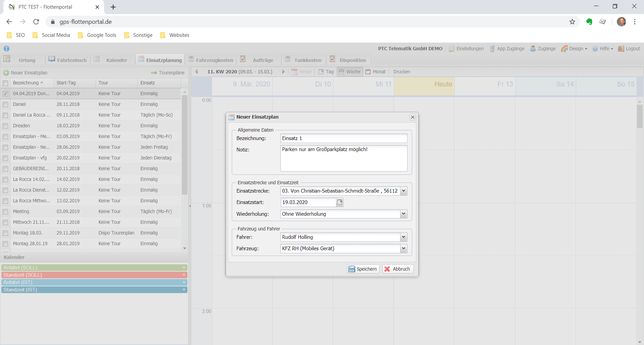The image size is (644, 345).
Task: Open the Tourenpläne green arrow link
Action: (x=168, y=73)
